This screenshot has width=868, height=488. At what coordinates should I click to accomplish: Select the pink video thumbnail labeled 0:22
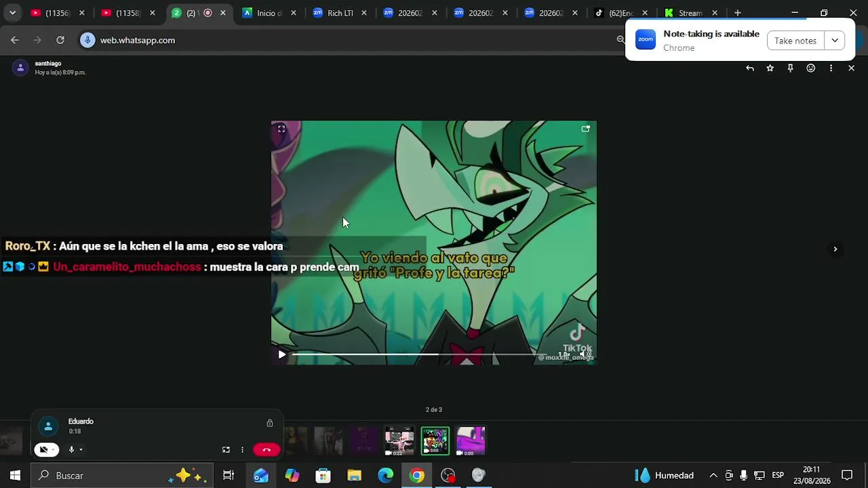[x=399, y=441]
